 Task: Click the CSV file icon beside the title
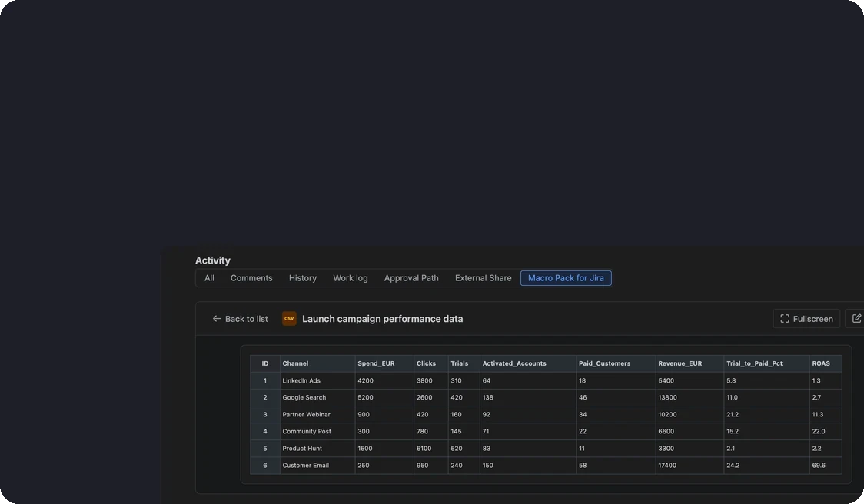289,318
